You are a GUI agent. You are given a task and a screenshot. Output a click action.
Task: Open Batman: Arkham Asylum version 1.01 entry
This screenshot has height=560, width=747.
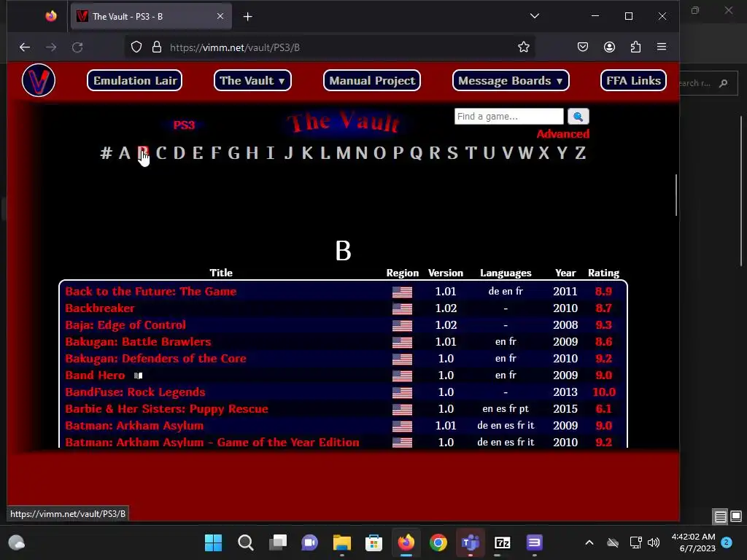pos(134,426)
